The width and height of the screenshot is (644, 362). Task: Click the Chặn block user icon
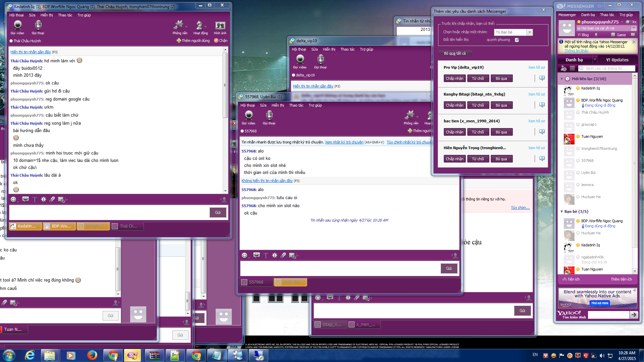tap(221, 41)
